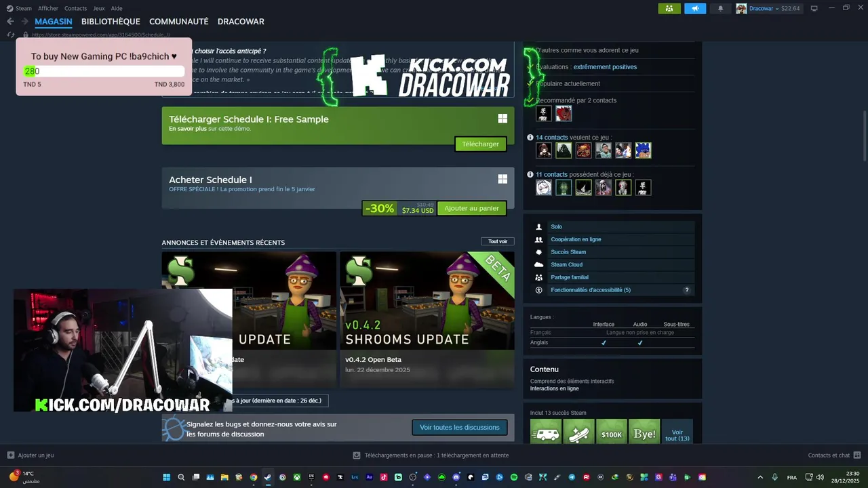This screenshot has width=868, height=488.
Task: Click the Télécharger demo button
Action: [480, 144]
